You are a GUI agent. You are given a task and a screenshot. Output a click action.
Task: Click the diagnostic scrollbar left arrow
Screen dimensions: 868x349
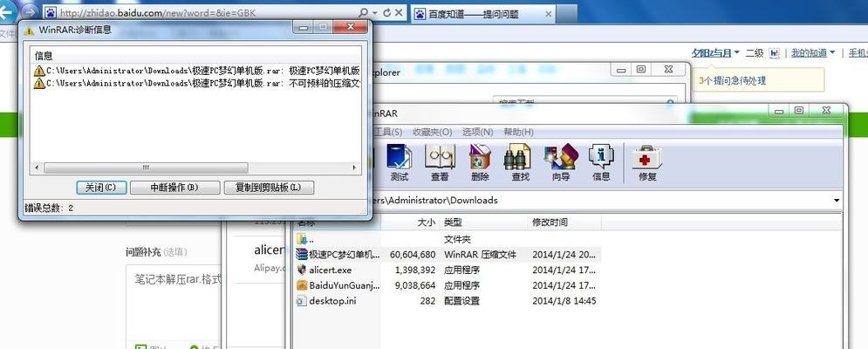37,168
